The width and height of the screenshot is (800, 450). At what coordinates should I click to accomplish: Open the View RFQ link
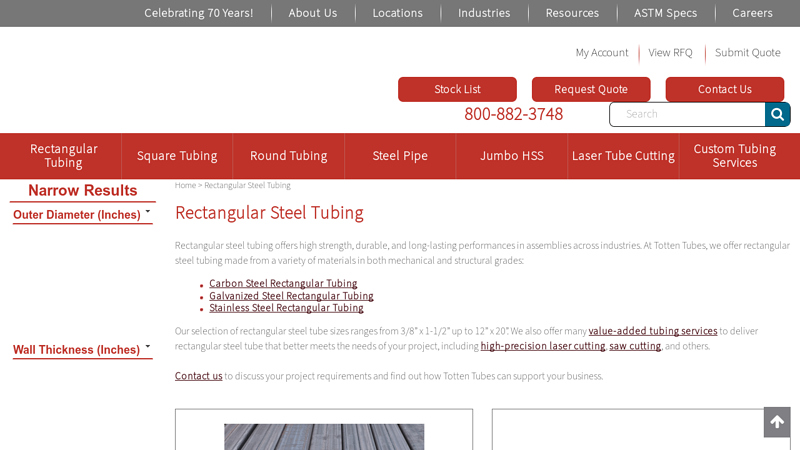point(670,53)
